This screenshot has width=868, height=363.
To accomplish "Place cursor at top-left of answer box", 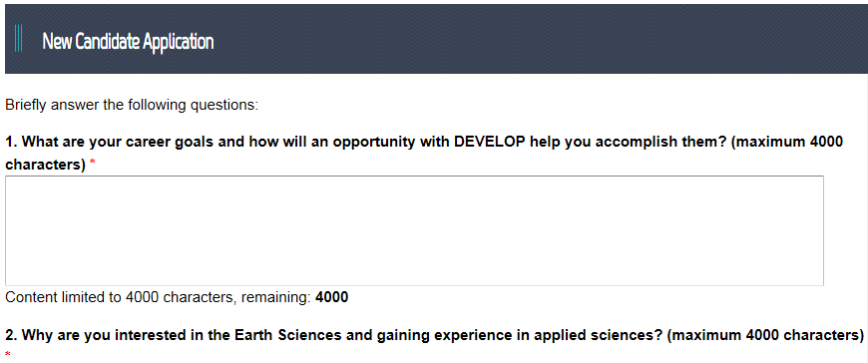I will (x=10, y=182).
